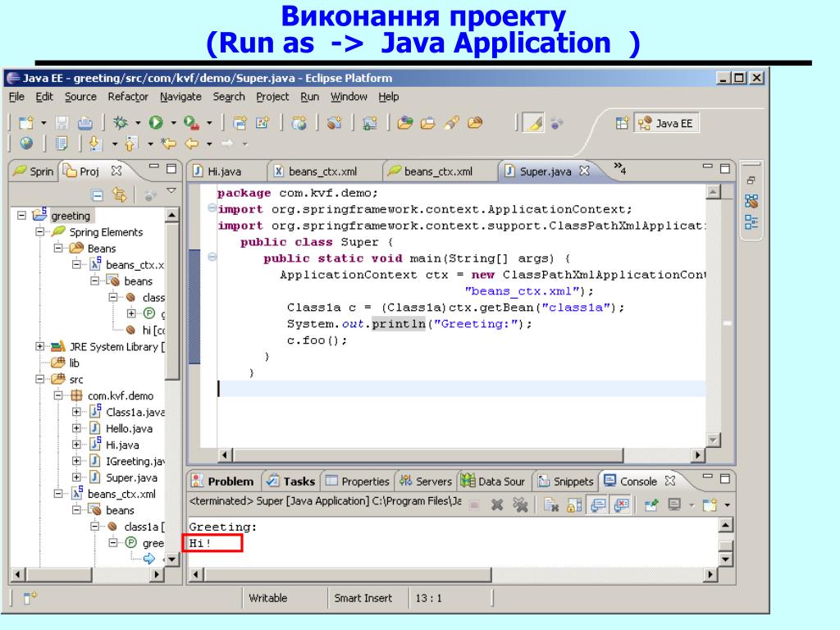Click the Open Type folder icon
Viewport: 840px width, 630px height.
tap(405, 123)
